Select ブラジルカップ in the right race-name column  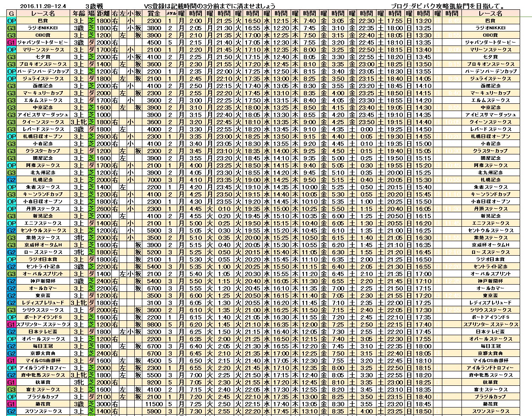pos(490,397)
